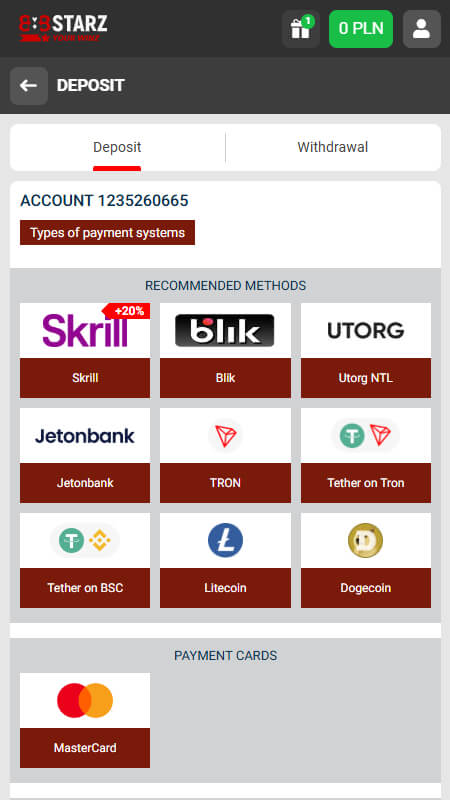Select the Tether on BSC icons

85,541
